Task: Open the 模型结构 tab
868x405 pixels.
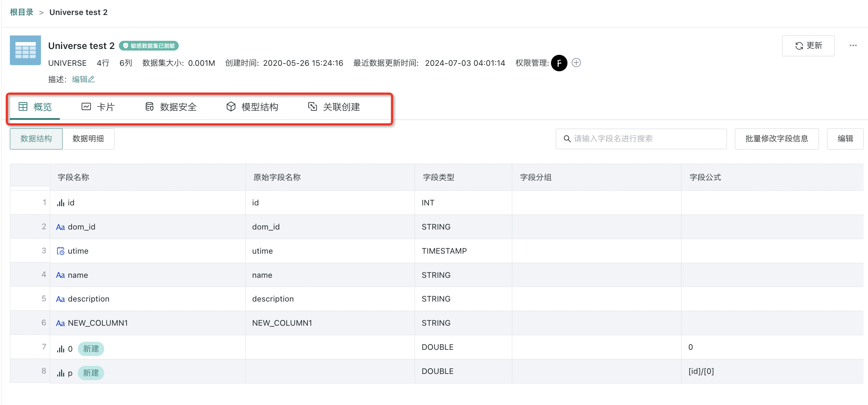Action: pos(252,107)
